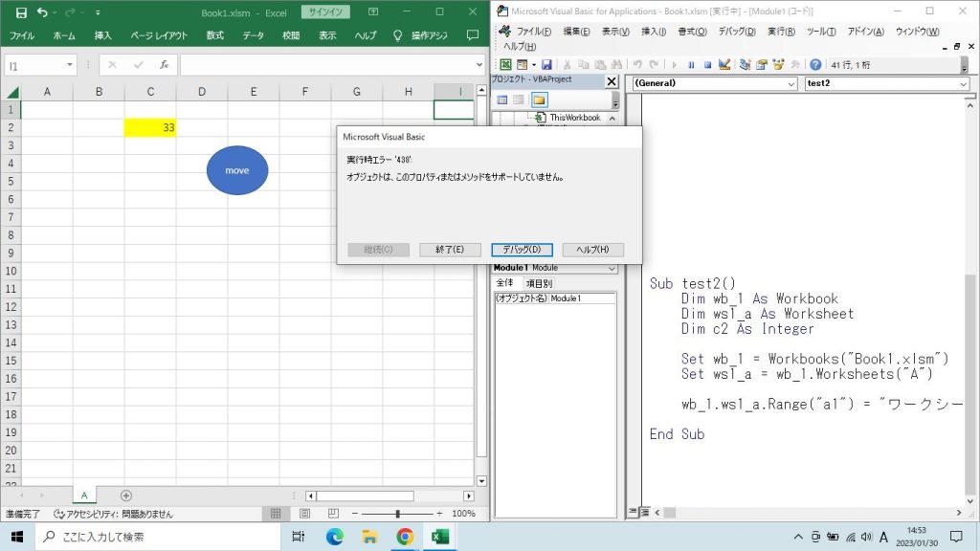Click the デバッグ(D) button in error dialog
The width and height of the screenshot is (980, 551).
click(522, 250)
